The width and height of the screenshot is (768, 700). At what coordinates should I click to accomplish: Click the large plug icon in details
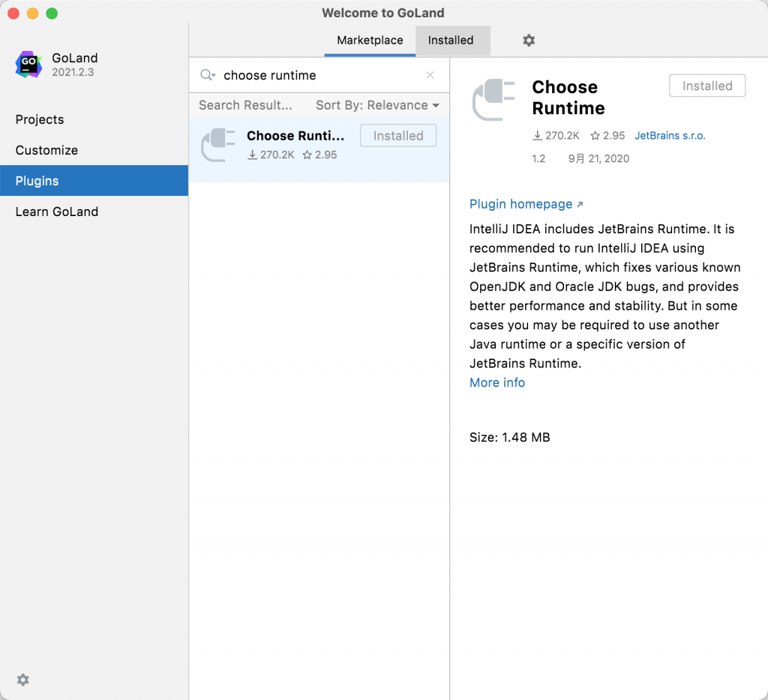pos(493,100)
